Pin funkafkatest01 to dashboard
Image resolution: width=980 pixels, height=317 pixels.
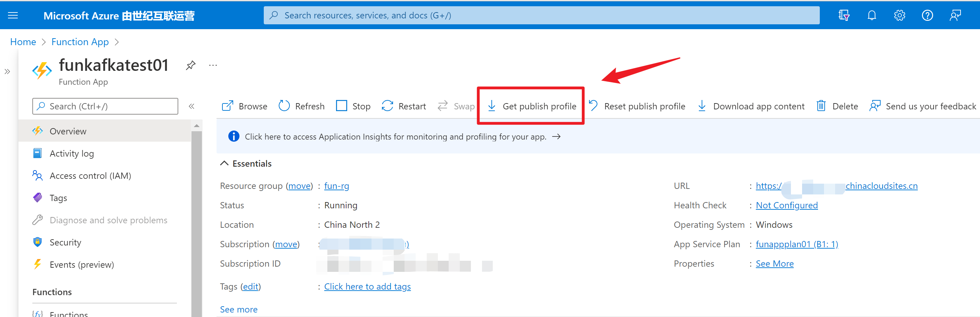(190, 65)
